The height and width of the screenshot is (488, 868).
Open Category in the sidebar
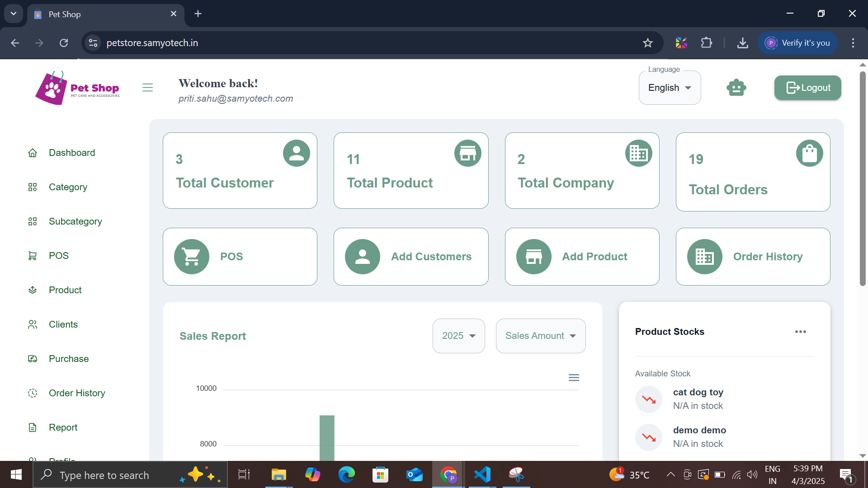pyautogui.click(x=68, y=187)
